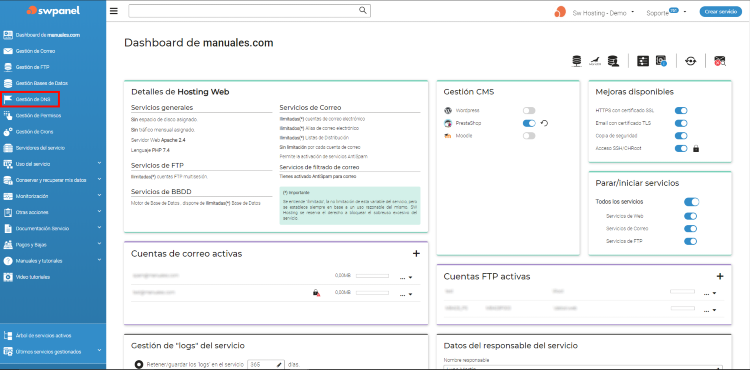Enable the Moodle CMS toggle
This screenshot has width=750, height=370.
529,136
